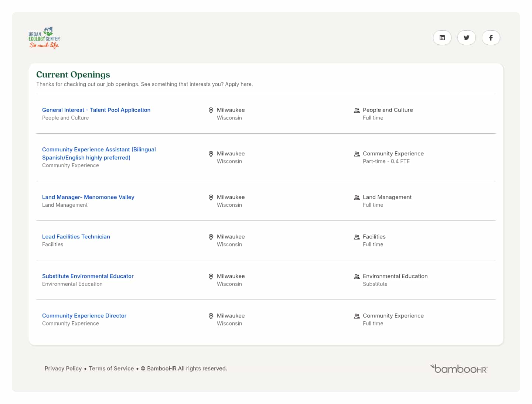Click location pin in Substitute Environmental Educator row
The width and height of the screenshot is (532, 404).
[211, 277]
